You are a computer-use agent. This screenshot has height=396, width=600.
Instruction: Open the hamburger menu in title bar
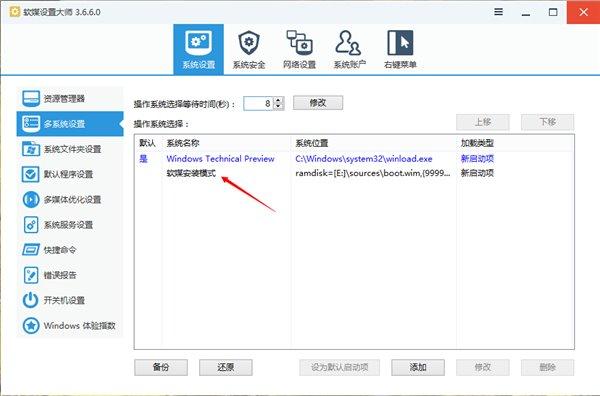tap(498, 12)
